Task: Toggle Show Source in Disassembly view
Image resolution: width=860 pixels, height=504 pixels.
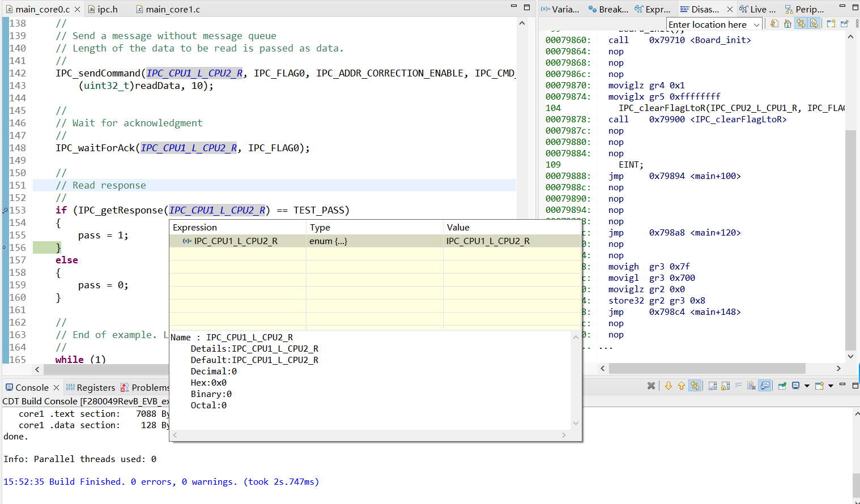Action: 814,24
